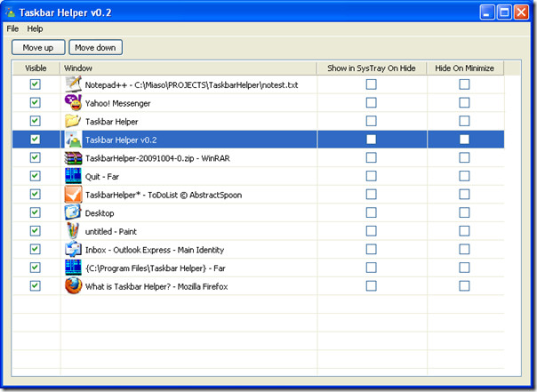The width and height of the screenshot is (537, 392).
Task: Click the app icon in the title bar
Action: (10, 12)
